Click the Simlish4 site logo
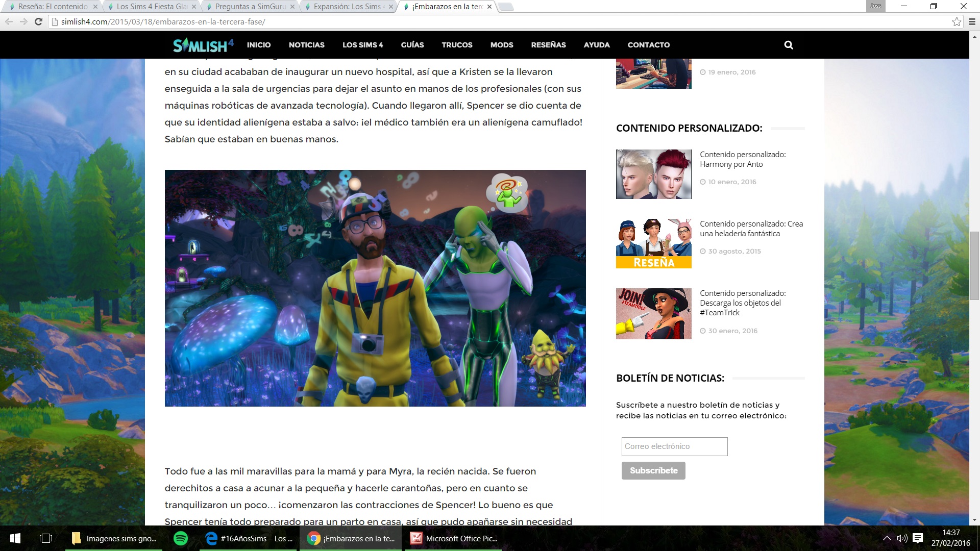 click(203, 45)
